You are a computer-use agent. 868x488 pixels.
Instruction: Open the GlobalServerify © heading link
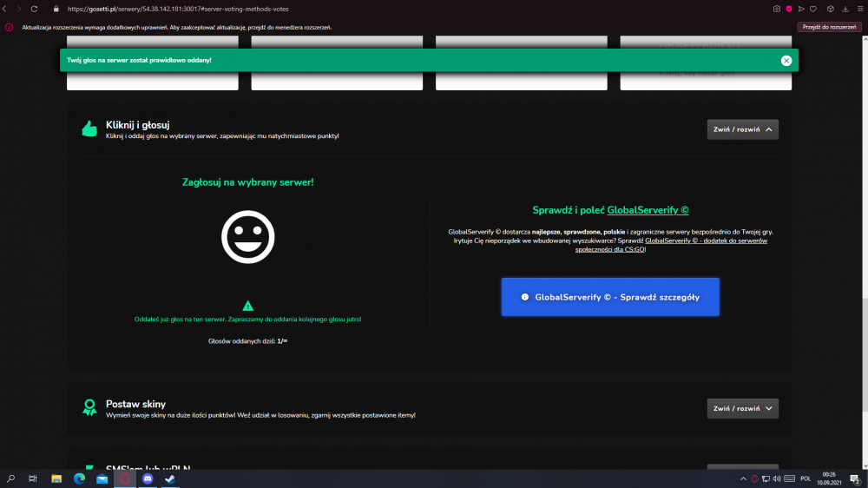click(648, 210)
